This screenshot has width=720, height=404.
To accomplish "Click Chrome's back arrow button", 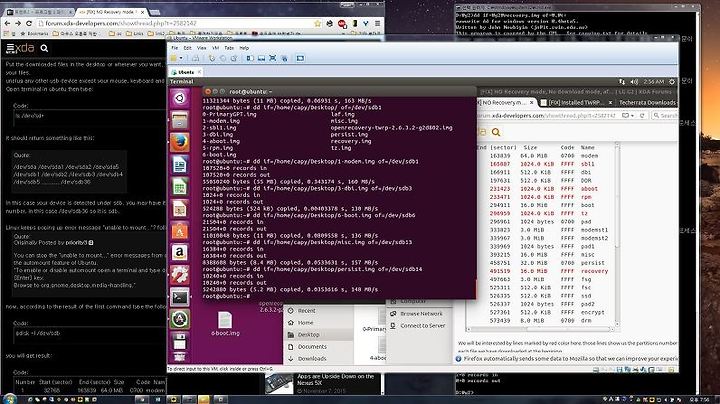I will tap(7, 23).
